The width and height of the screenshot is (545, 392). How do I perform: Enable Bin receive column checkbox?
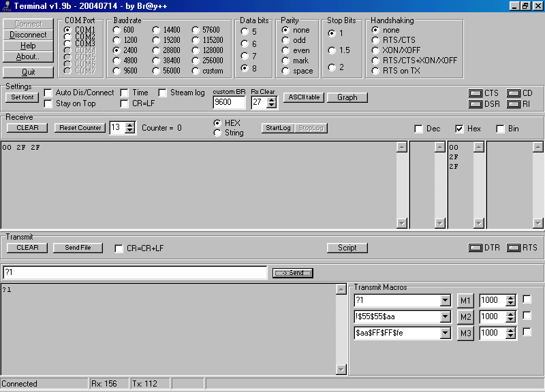pos(500,129)
